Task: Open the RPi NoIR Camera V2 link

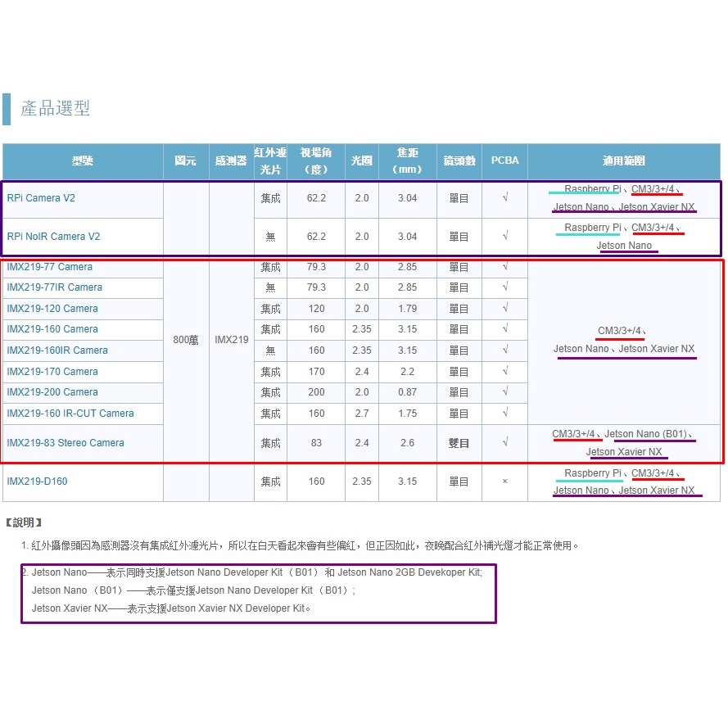Action: [53, 237]
